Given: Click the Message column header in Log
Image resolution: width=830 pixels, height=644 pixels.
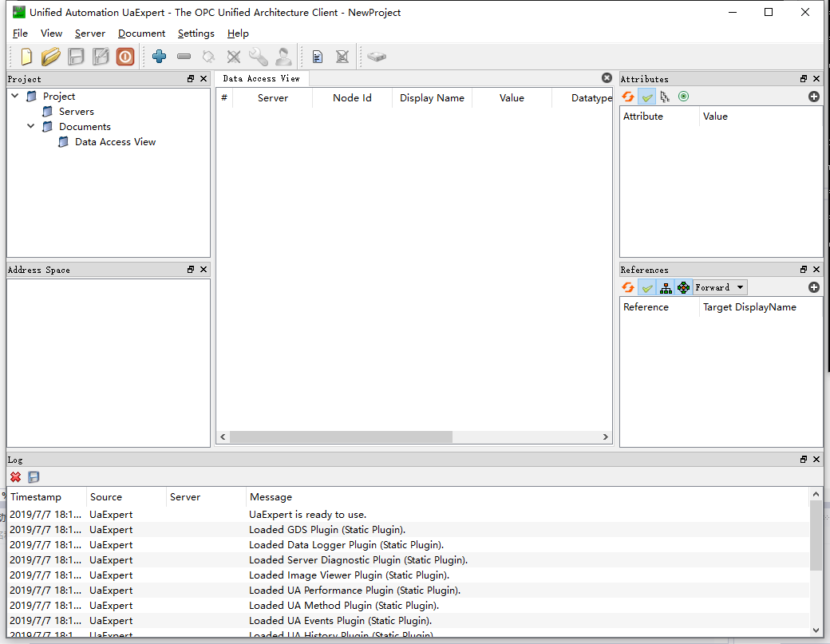Looking at the screenshot, I should (528, 497).
